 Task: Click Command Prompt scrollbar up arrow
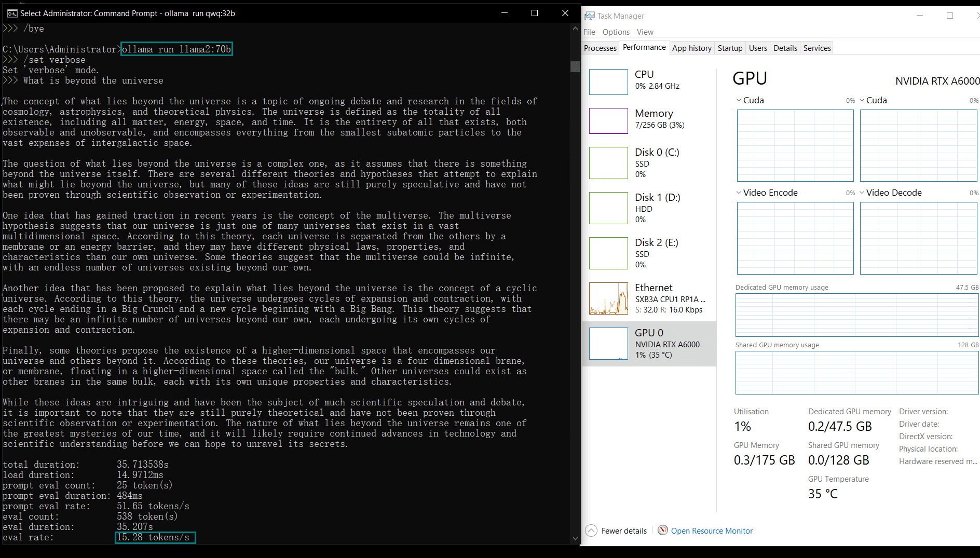coord(575,29)
